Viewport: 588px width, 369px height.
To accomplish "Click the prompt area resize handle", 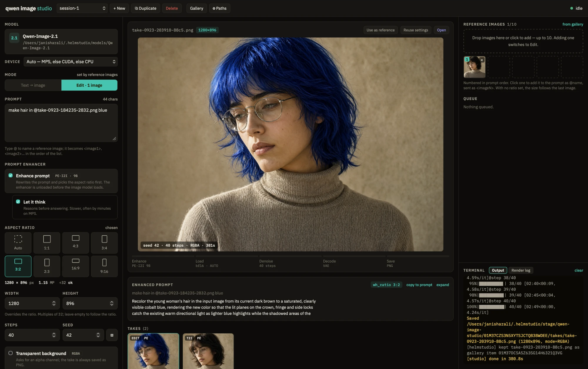I will click(x=114, y=138).
